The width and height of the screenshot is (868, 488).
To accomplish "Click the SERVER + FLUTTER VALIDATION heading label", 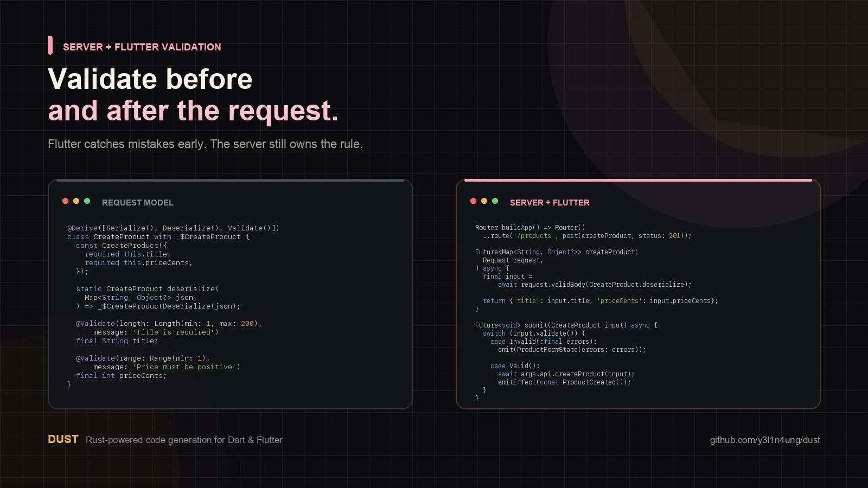I will tap(142, 47).
